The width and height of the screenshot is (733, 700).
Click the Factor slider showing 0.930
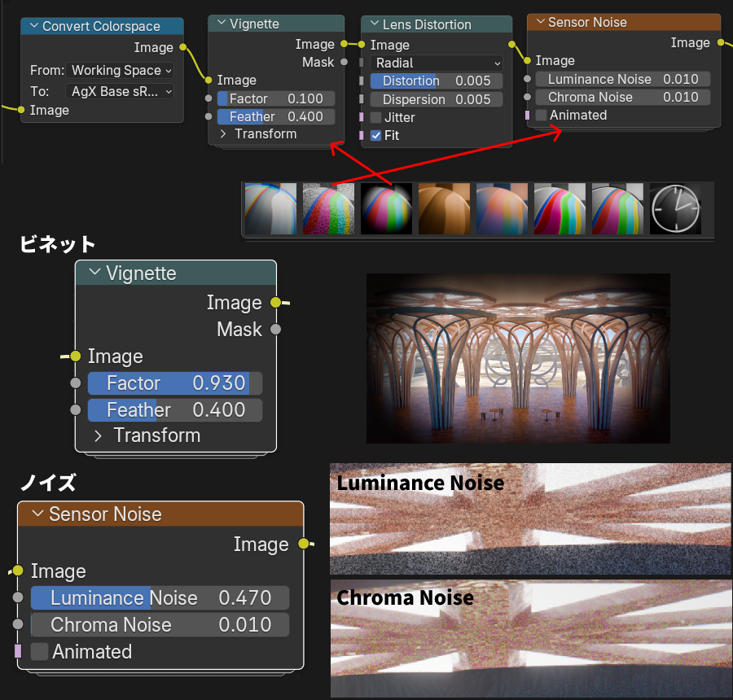coord(174,383)
